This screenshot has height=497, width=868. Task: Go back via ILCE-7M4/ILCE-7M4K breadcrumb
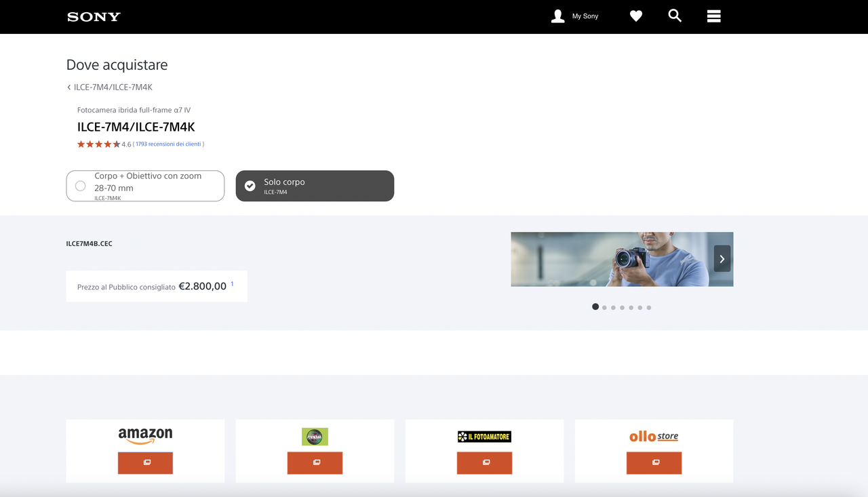(x=109, y=87)
